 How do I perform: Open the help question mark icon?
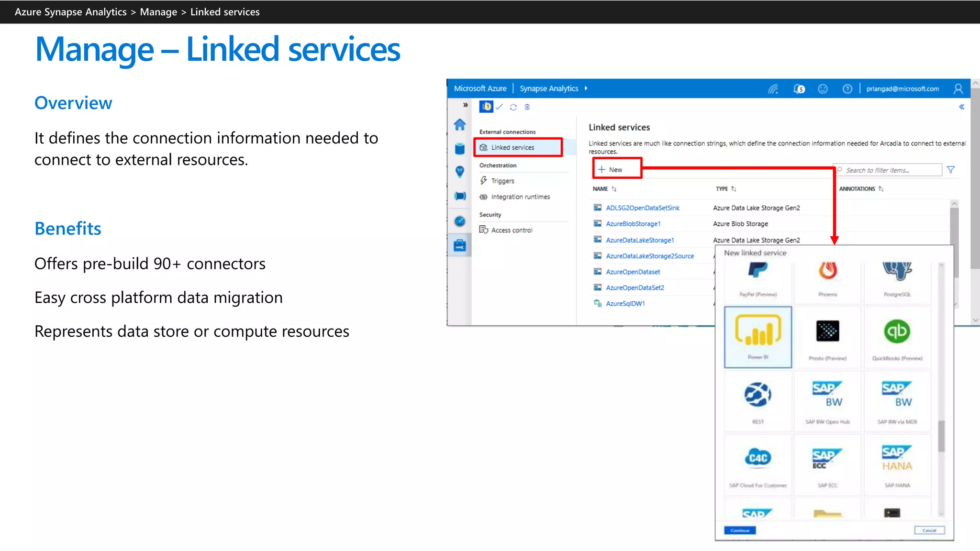847,89
